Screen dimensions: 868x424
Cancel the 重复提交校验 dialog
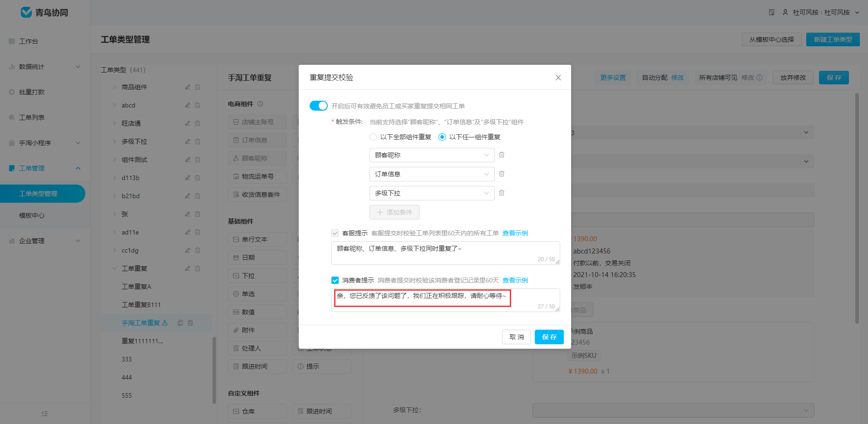point(516,337)
